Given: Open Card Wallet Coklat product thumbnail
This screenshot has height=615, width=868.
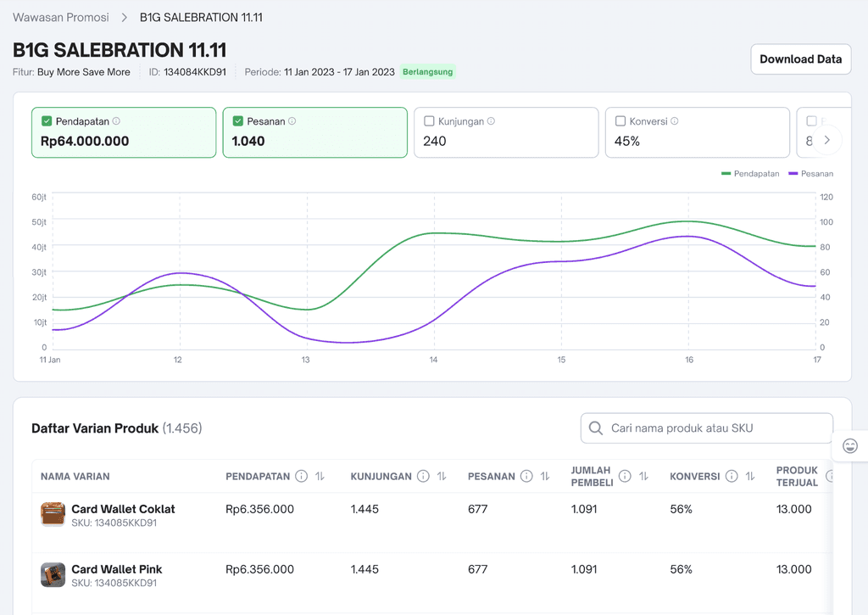Looking at the screenshot, I should 53,514.
